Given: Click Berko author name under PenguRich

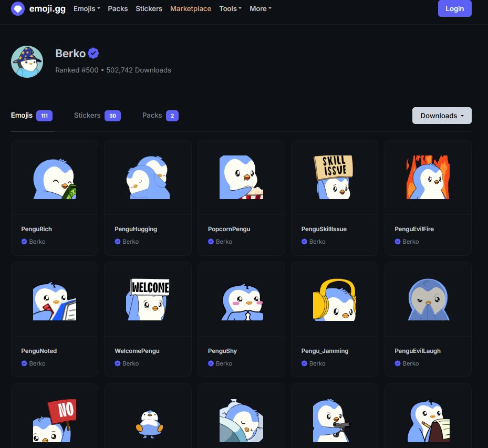Looking at the screenshot, I should click(x=37, y=242).
